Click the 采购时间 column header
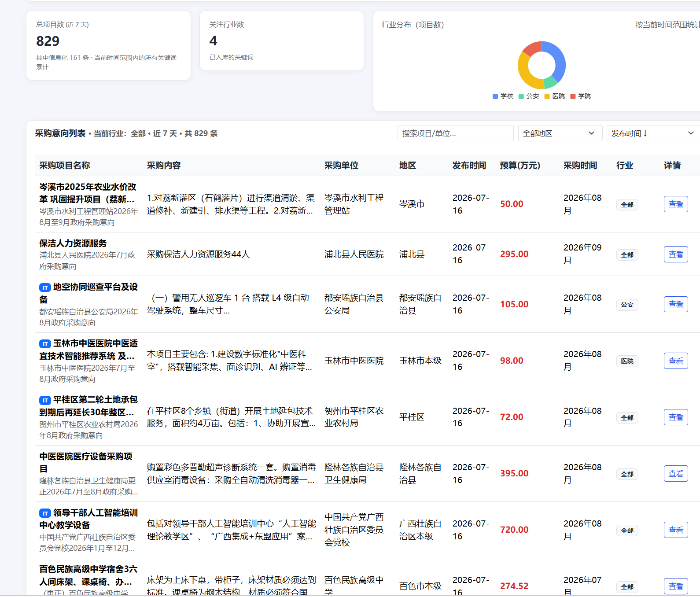Screen dimensions: 700x597 [580, 166]
